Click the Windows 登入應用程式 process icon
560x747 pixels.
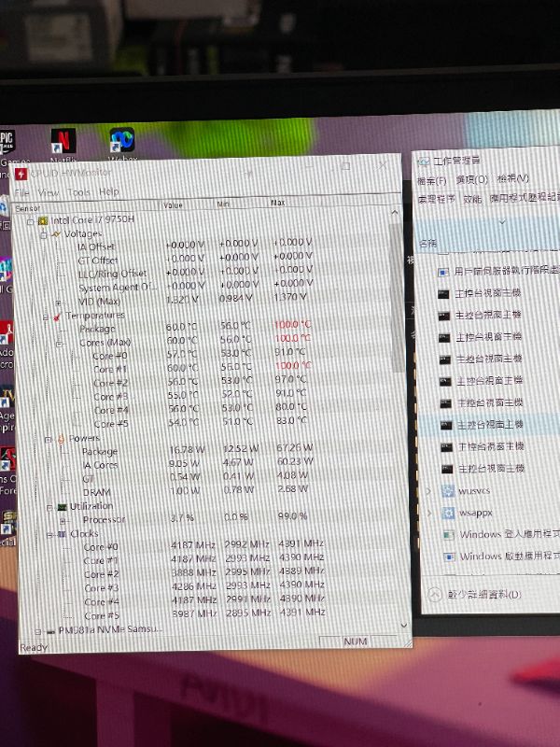coord(449,535)
